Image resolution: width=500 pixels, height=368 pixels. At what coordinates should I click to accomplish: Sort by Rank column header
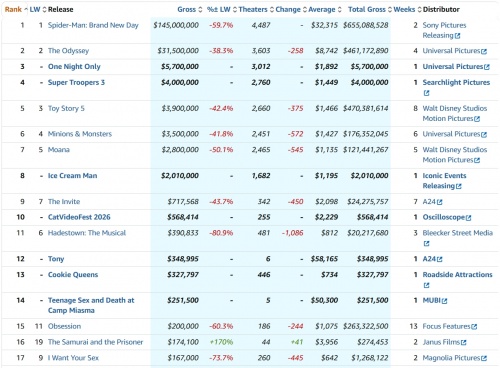click(16, 9)
